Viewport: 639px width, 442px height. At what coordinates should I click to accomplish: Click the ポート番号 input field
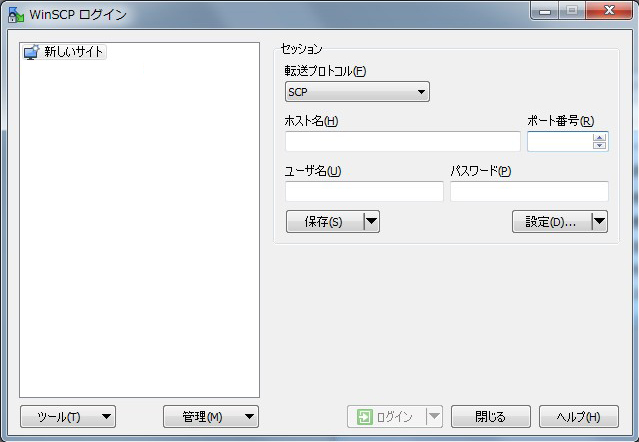[x=559, y=142]
